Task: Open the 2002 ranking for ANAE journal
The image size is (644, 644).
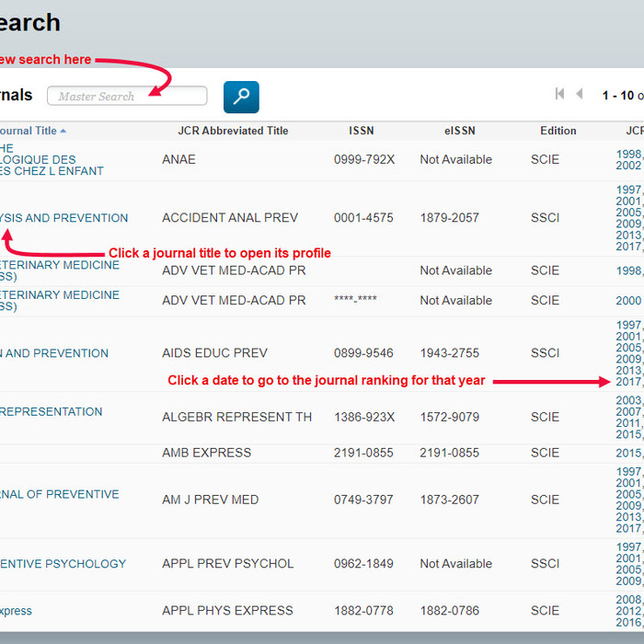Action: 628,166
